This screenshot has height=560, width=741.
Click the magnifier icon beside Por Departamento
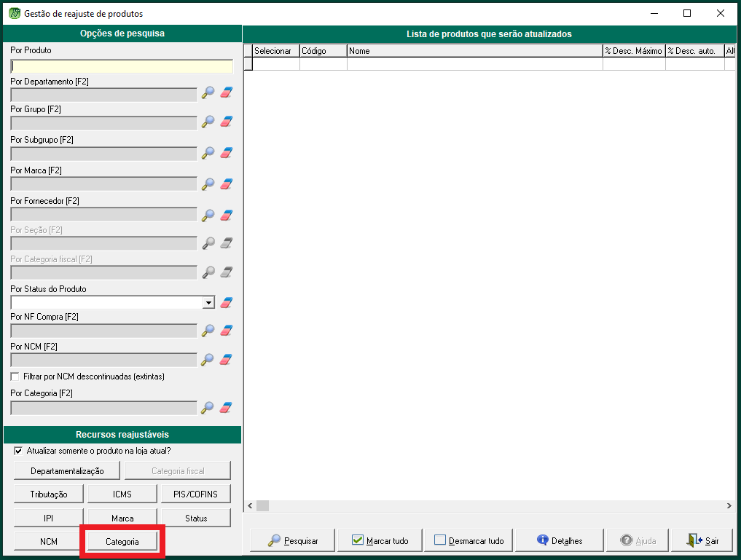tap(208, 92)
